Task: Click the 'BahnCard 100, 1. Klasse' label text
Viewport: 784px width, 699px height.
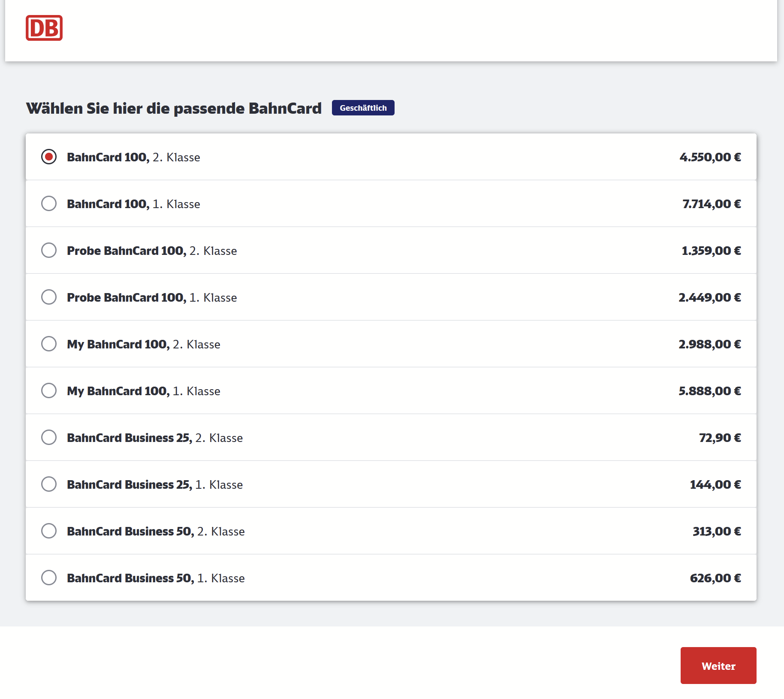Action: pos(133,204)
